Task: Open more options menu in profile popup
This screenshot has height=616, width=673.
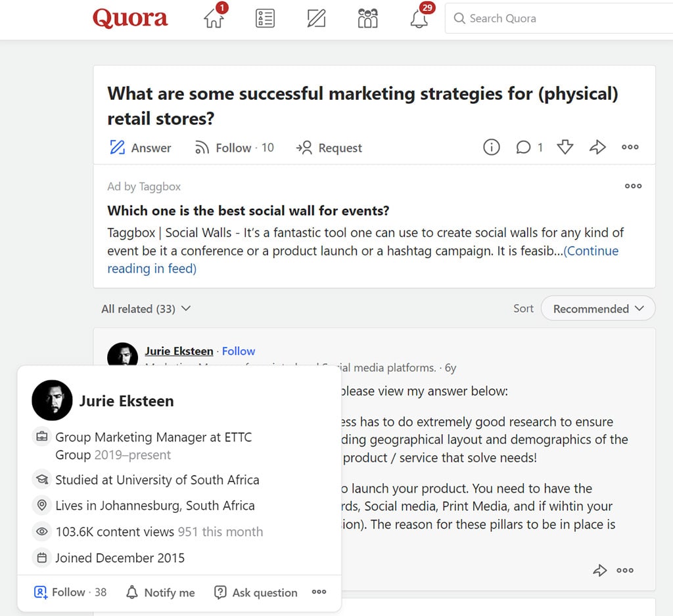Action: [319, 592]
